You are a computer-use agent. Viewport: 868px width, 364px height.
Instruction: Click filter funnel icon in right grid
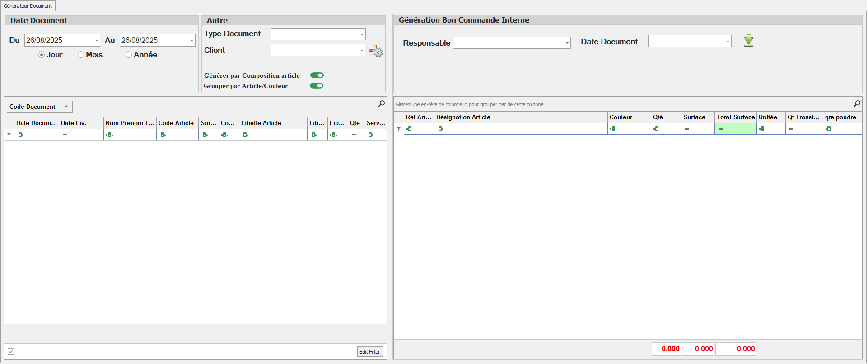point(399,129)
